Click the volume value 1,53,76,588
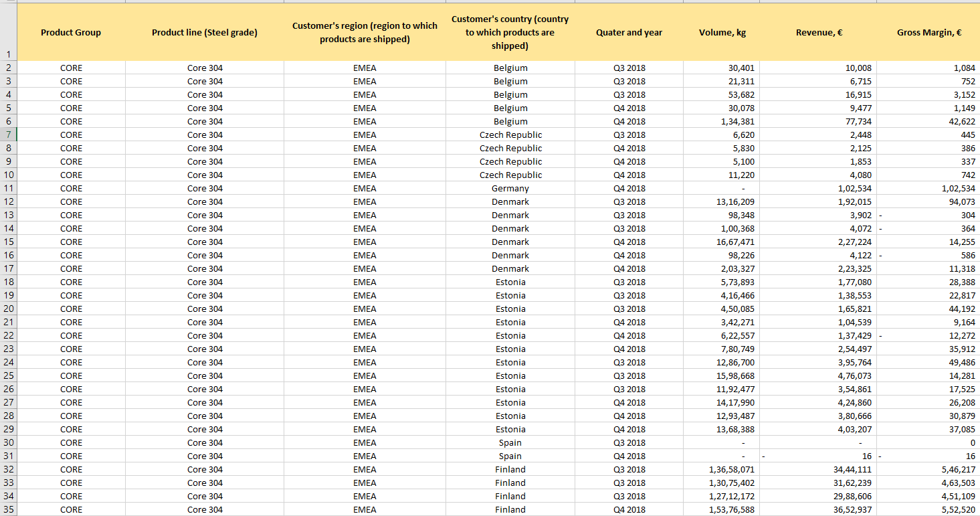 (722, 509)
